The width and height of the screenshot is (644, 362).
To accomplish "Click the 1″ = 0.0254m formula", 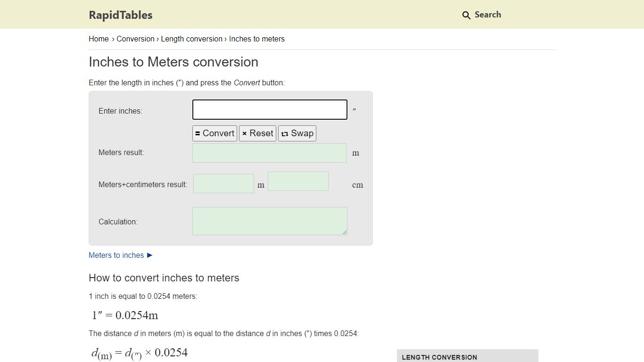I will tap(125, 315).
